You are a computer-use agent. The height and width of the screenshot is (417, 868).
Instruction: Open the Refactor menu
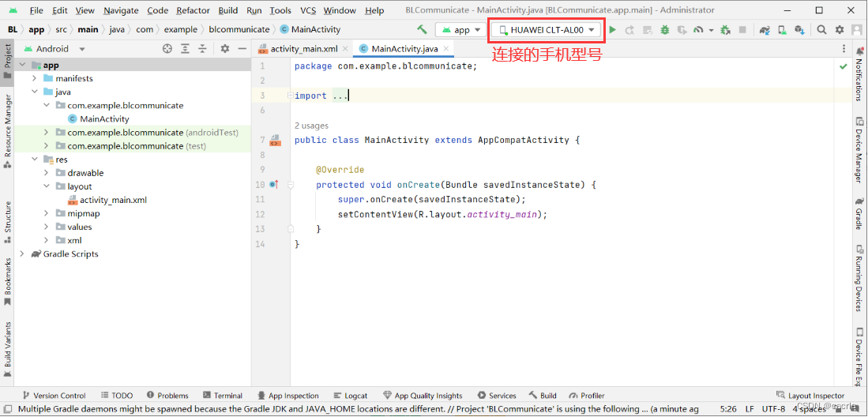click(x=194, y=10)
